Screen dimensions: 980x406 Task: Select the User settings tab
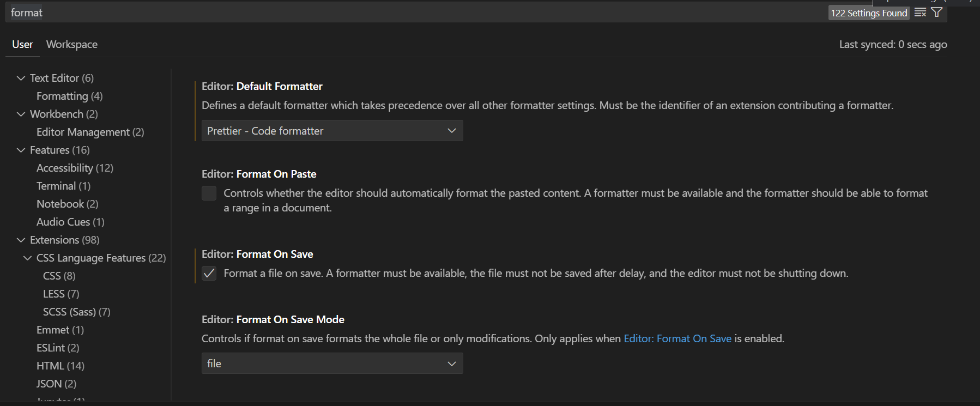click(22, 44)
